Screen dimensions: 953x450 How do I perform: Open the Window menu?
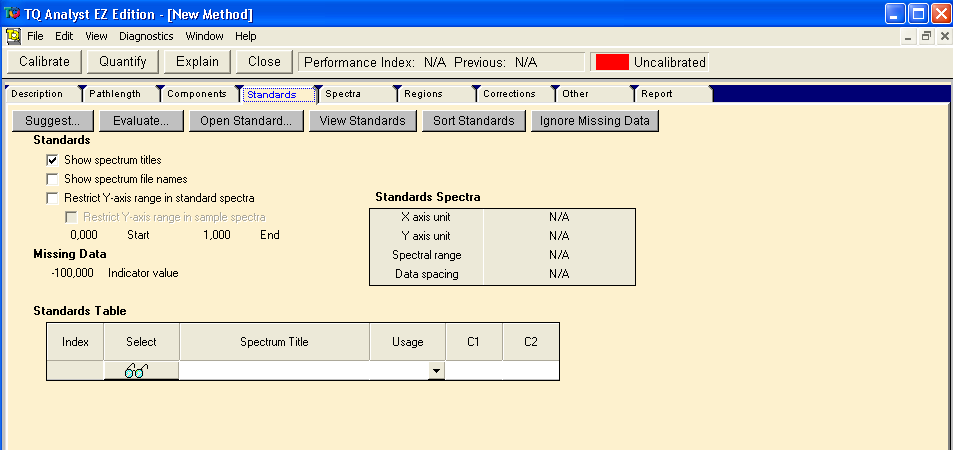204,36
